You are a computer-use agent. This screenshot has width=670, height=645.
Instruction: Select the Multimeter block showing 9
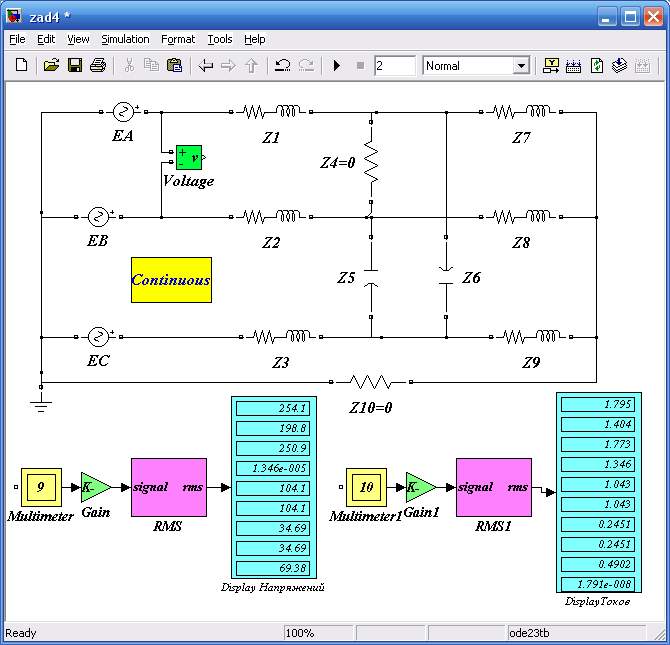tap(41, 487)
